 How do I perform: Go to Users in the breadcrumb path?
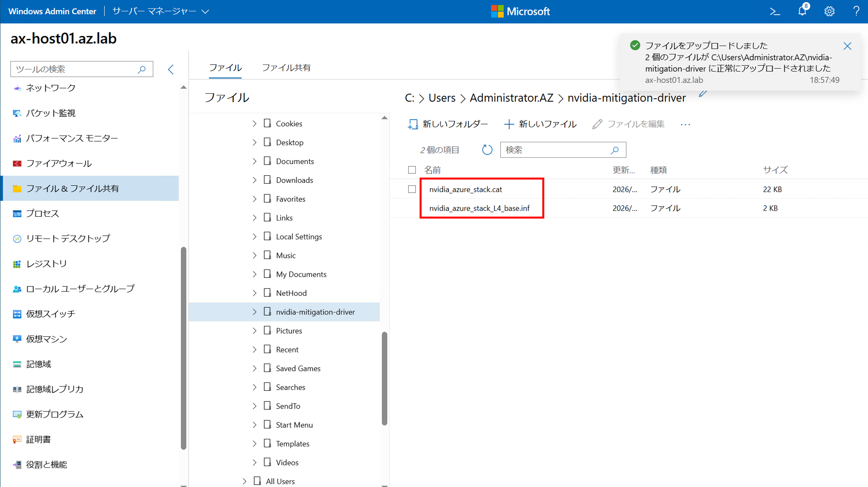[442, 98]
